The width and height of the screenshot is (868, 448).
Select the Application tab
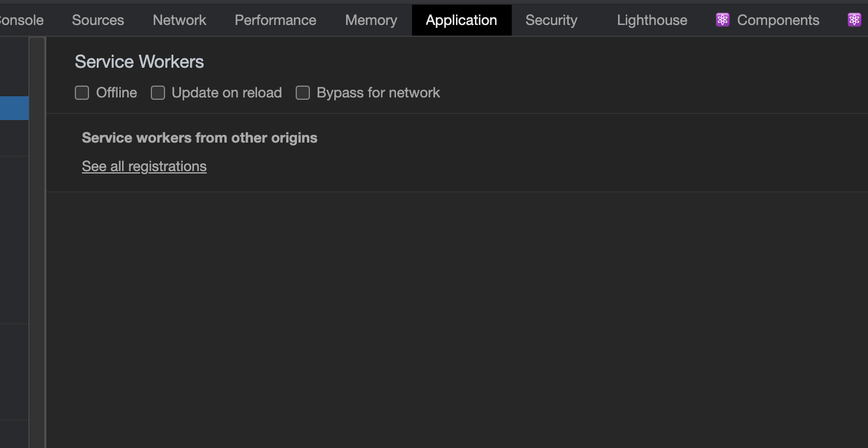point(461,20)
